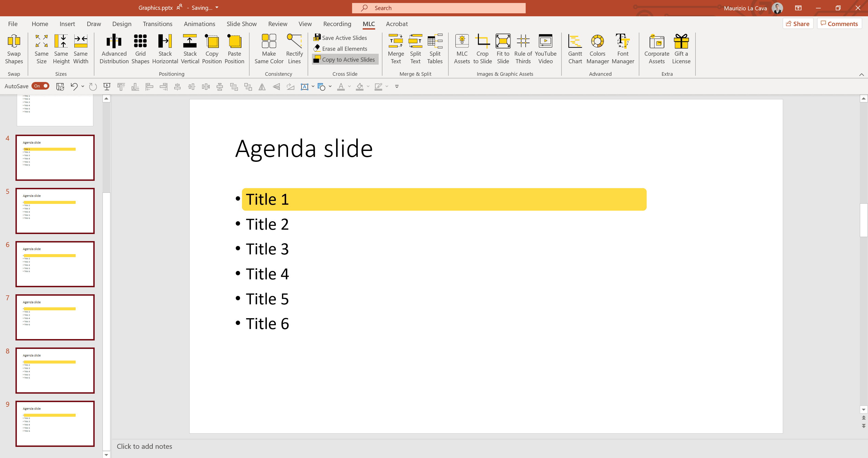This screenshot has width=868, height=458.
Task: Click the yellow Title 1 highlight bar
Action: (x=472, y=199)
